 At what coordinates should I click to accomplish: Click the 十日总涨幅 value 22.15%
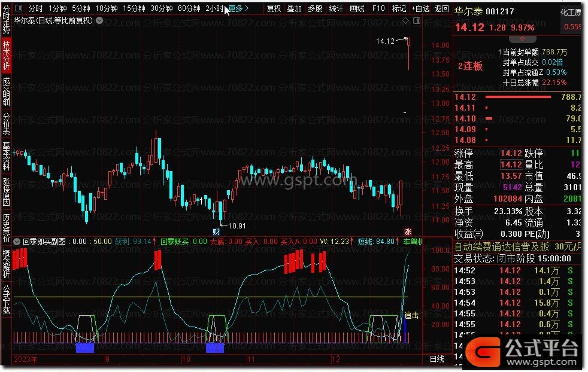tap(554, 83)
